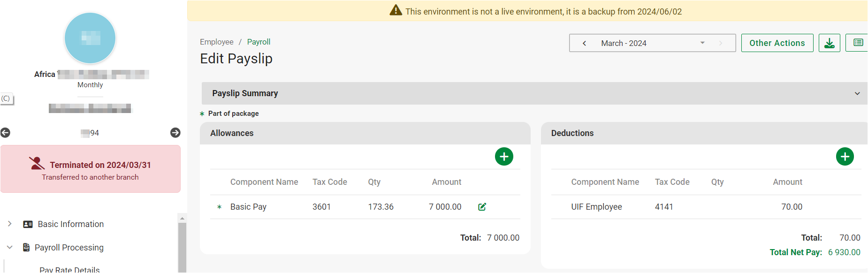The width and height of the screenshot is (868, 273).
Task: Open Pay Rate Details submenu item
Action: tap(69, 270)
